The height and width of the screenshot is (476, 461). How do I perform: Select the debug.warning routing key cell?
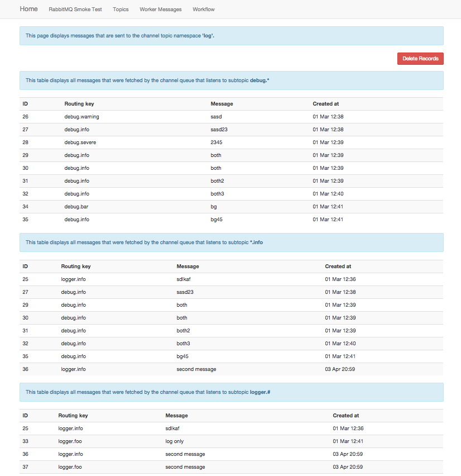pos(81,117)
